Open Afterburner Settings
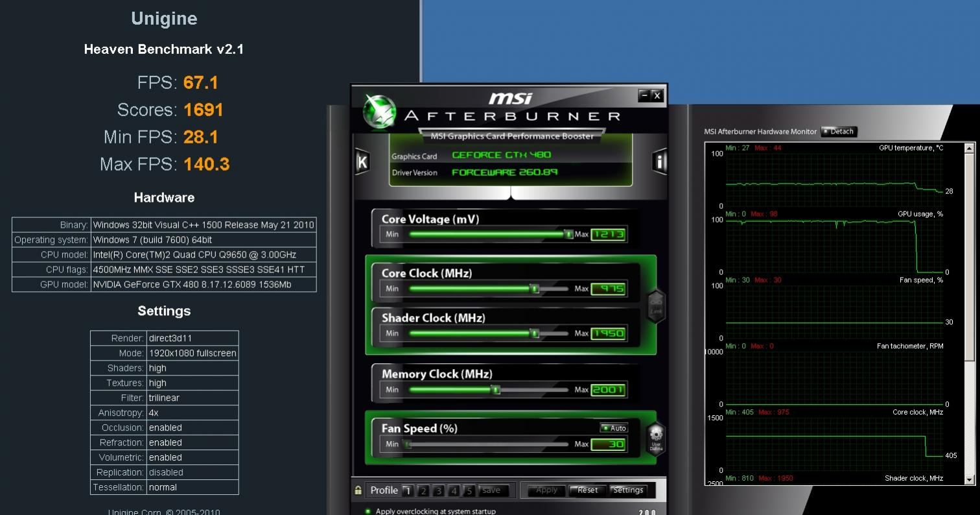This screenshot has width=980, height=515. [x=628, y=490]
